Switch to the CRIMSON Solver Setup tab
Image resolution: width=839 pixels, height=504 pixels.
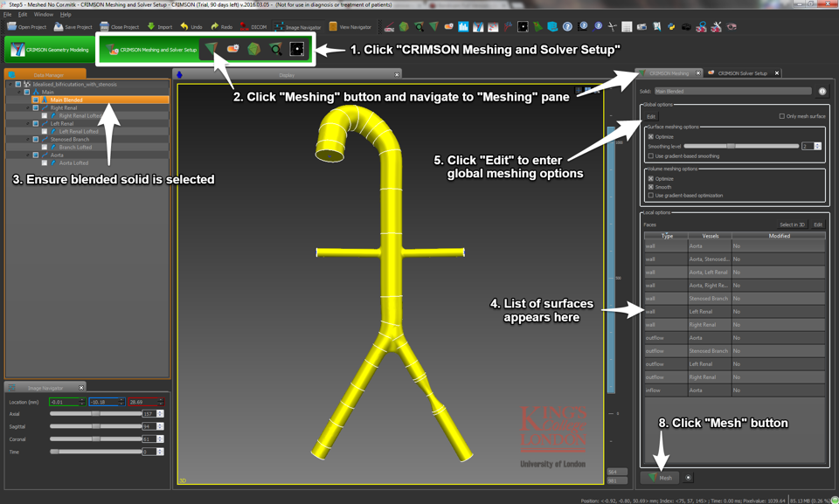click(x=741, y=73)
